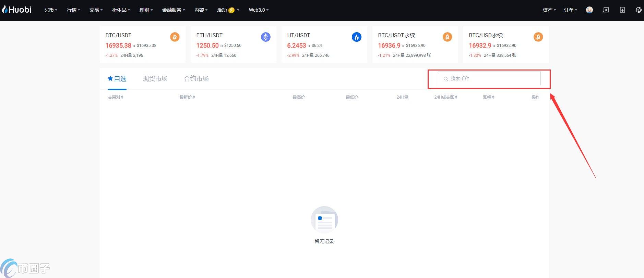644x278 pixels.
Task: Sort the list by 涨幅 column
Action: [x=488, y=97]
